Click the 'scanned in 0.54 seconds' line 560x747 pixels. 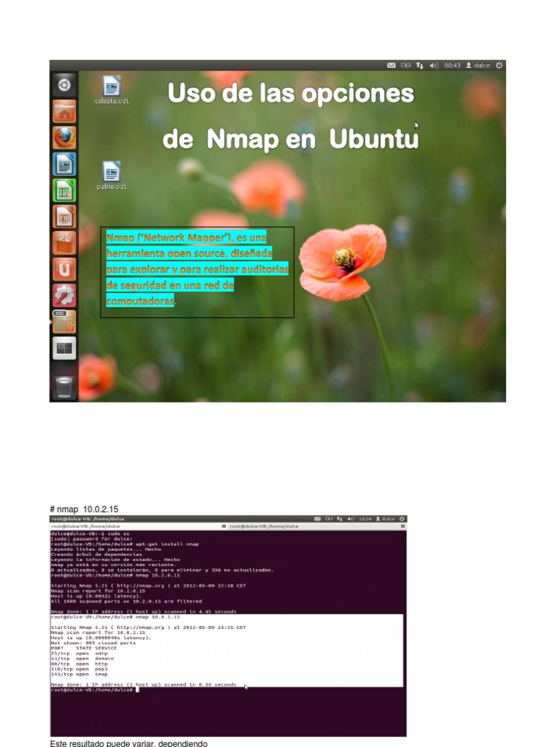pyautogui.click(x=144, y=685)
